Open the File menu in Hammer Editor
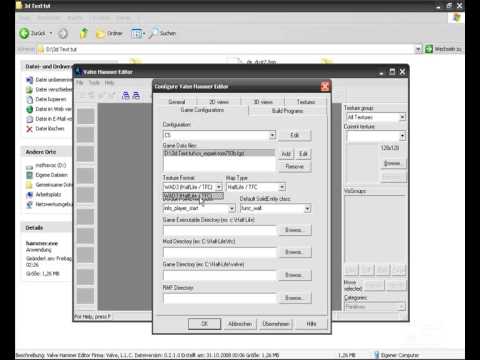The image size is (480, 360). coord(80,83)
